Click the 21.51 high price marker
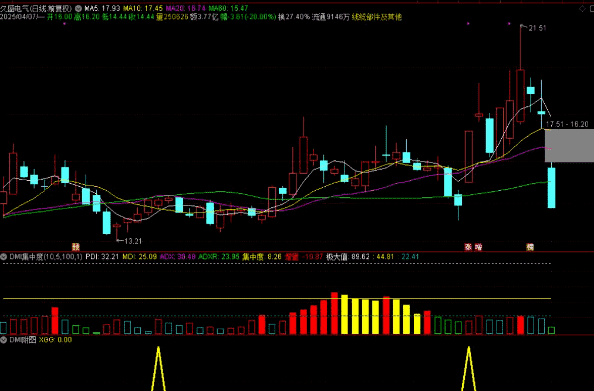The image size is (594, 391). point(537,28)
